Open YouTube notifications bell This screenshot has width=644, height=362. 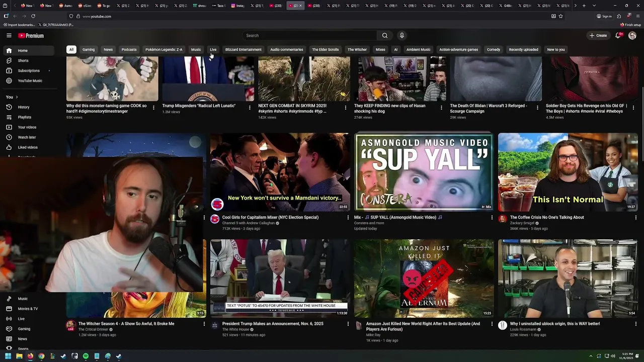(x=618, y=36)
